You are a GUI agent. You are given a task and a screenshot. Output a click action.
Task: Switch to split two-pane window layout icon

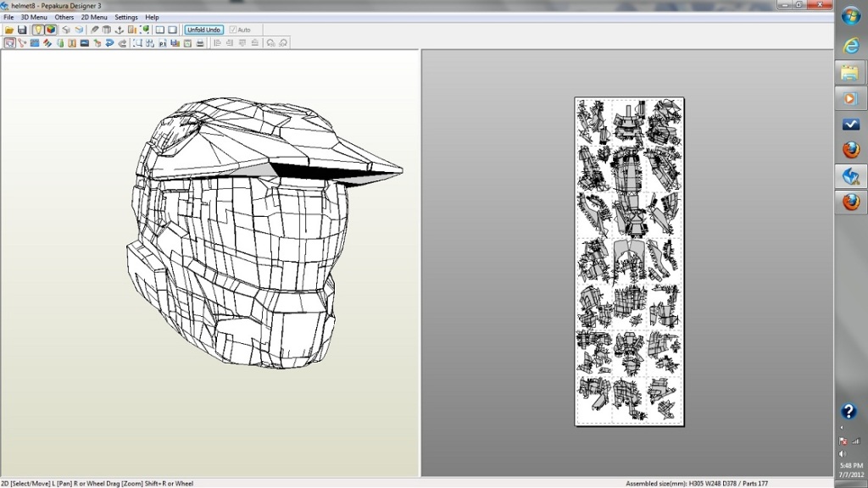click(160, 30)
